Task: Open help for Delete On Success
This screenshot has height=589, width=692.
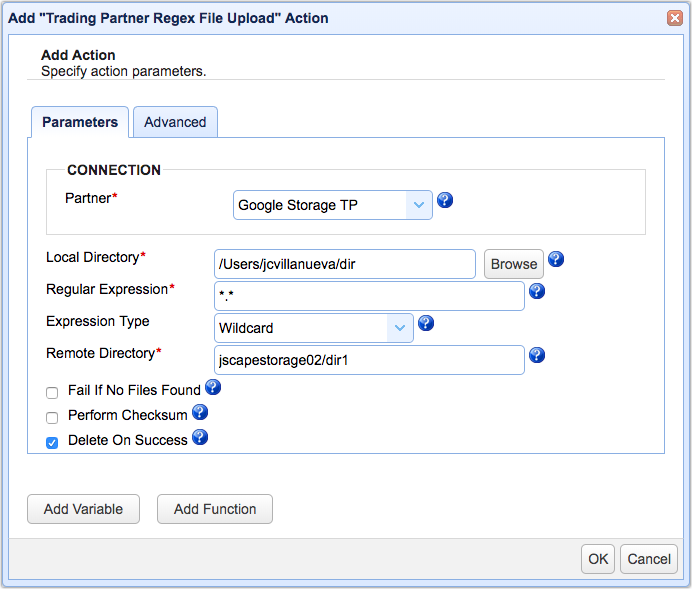Action: 200,437
